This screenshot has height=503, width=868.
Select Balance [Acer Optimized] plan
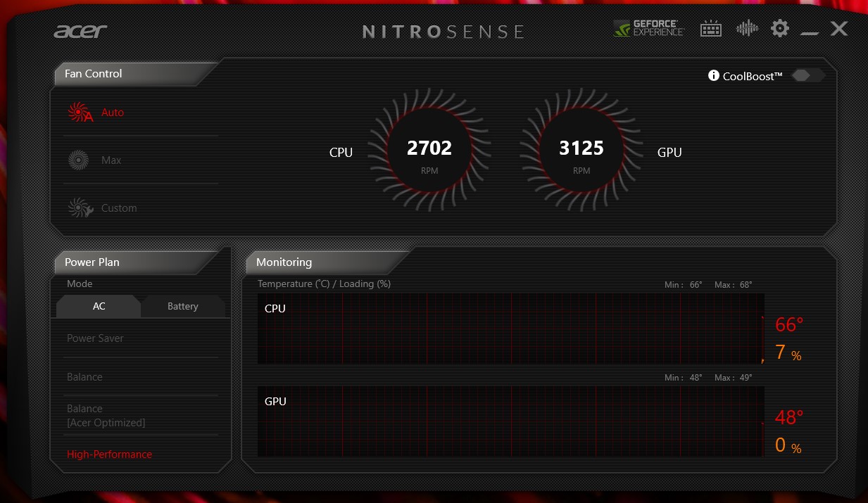106,416
